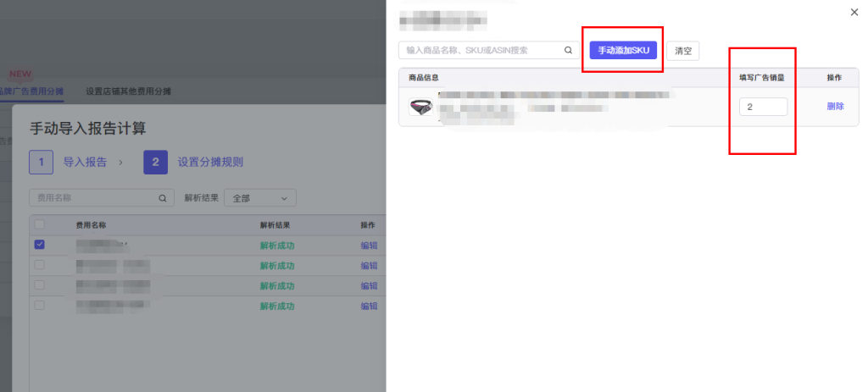Image resolution: width=868 pixels, height=392 pixels.
Task: Select step 2 设置分摊规则
Action: tap(193, 162)
